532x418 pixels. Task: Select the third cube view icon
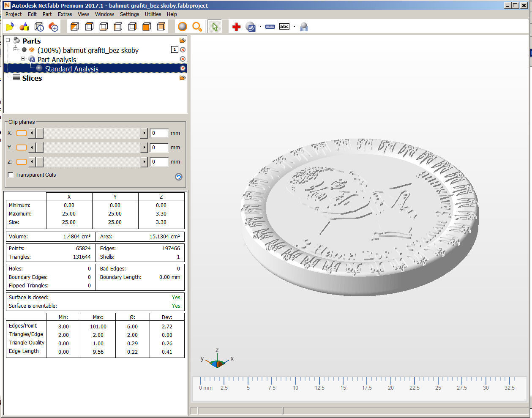[104, 27]
